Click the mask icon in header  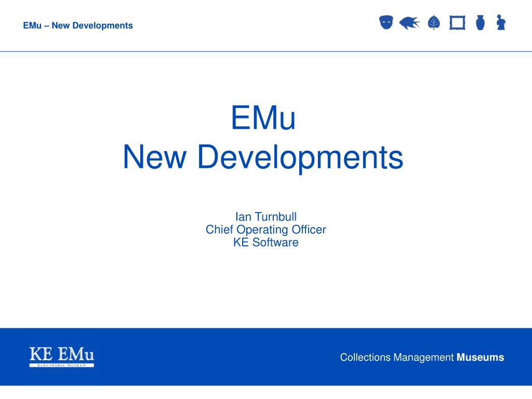point(386,22)
